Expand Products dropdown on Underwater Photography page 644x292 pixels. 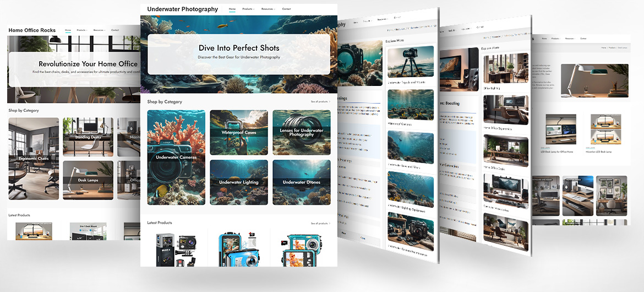248,9
